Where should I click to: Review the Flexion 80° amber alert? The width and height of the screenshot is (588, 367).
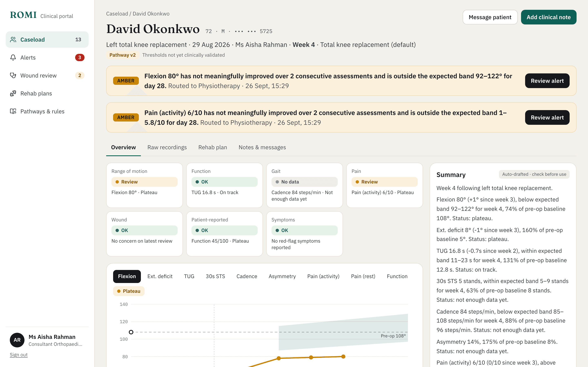coord(547,81)
